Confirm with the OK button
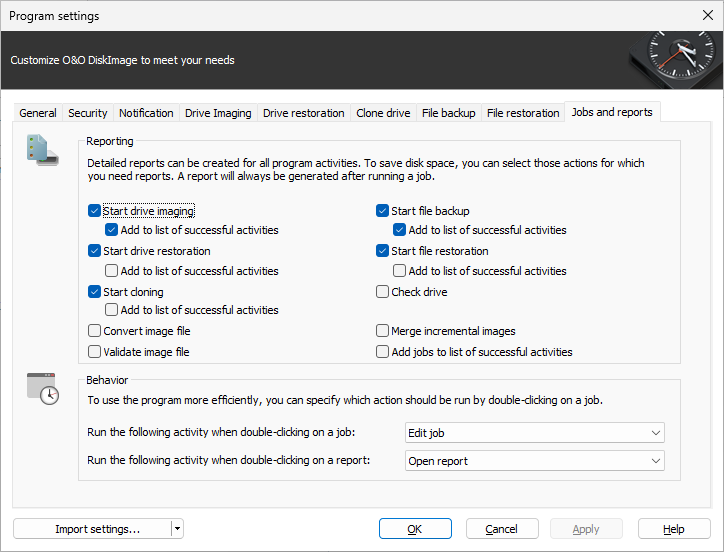The width and height of the screenshot is (724, 552). click(415, 528)
